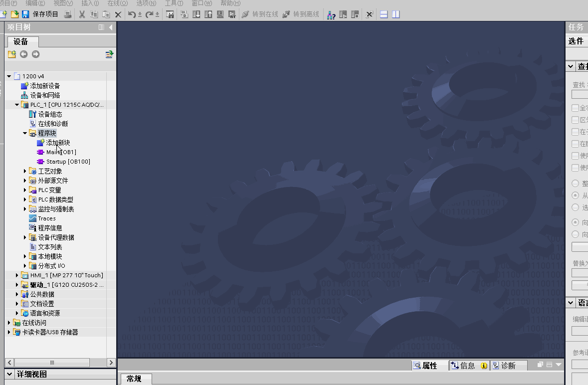
Task: Open Accessible devices icon with question mark
Action: pos(331,14)
